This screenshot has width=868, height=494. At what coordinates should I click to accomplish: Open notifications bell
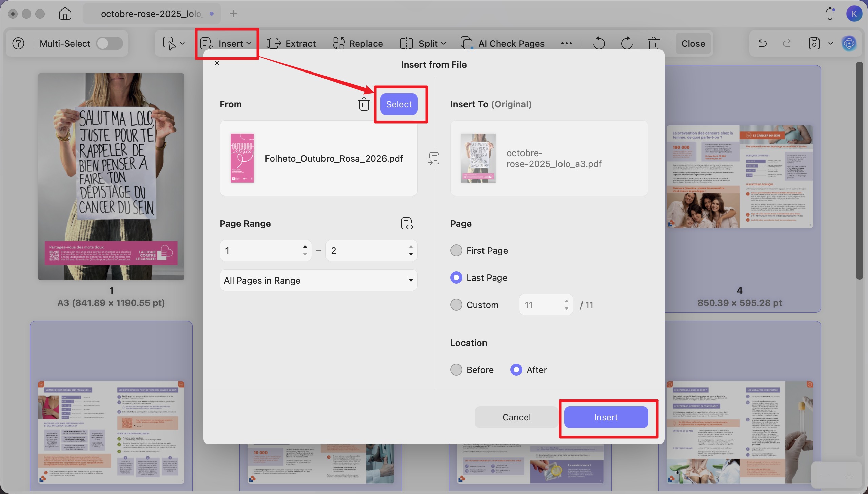(x=830, y=14)
